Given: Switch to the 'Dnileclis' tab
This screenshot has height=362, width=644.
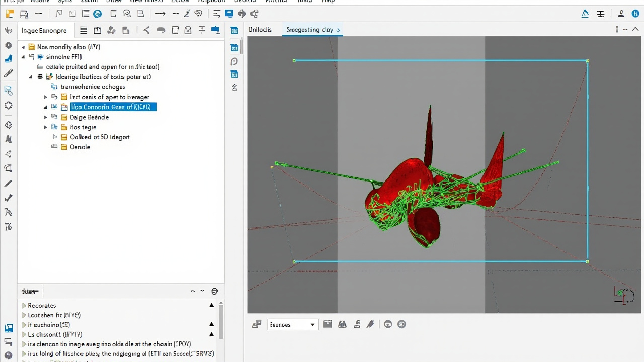Looking at the screenshot, I should tap(260, 30).
